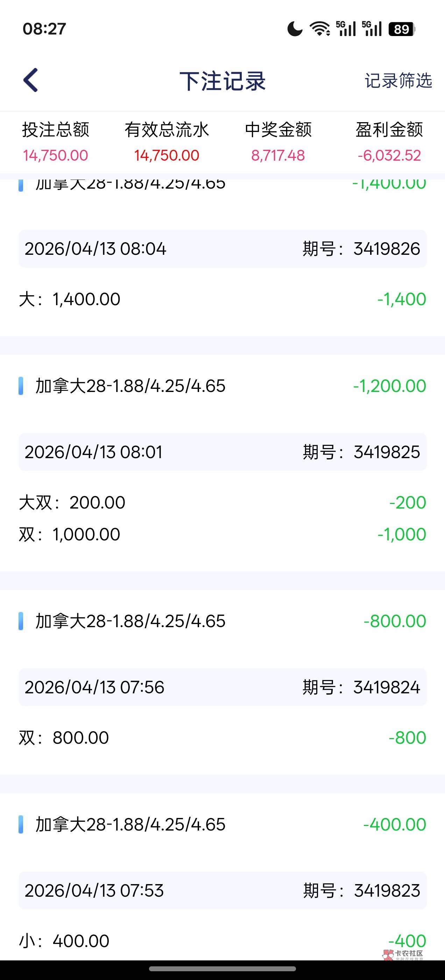Tap the first 5G signal icon
445x980 pixels.
tap(346, 29)
